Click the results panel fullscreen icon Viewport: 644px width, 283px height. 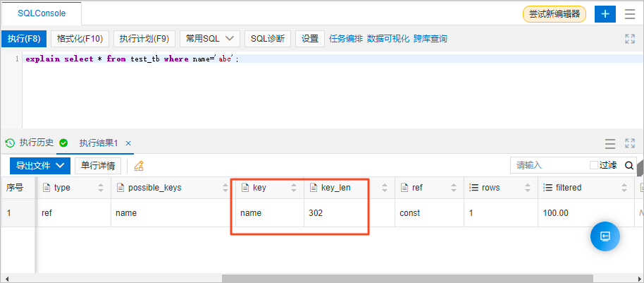tap(630, 143)
